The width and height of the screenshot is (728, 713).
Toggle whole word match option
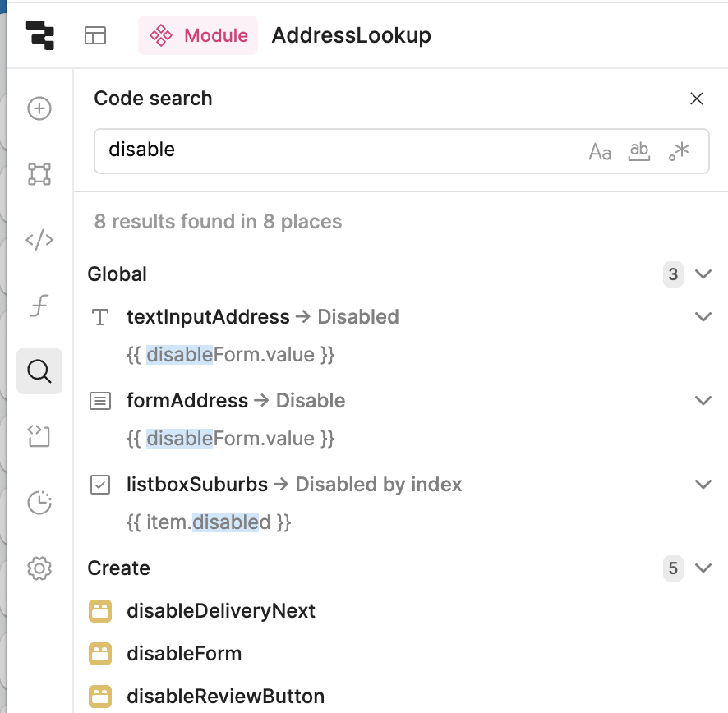[638, 151]
